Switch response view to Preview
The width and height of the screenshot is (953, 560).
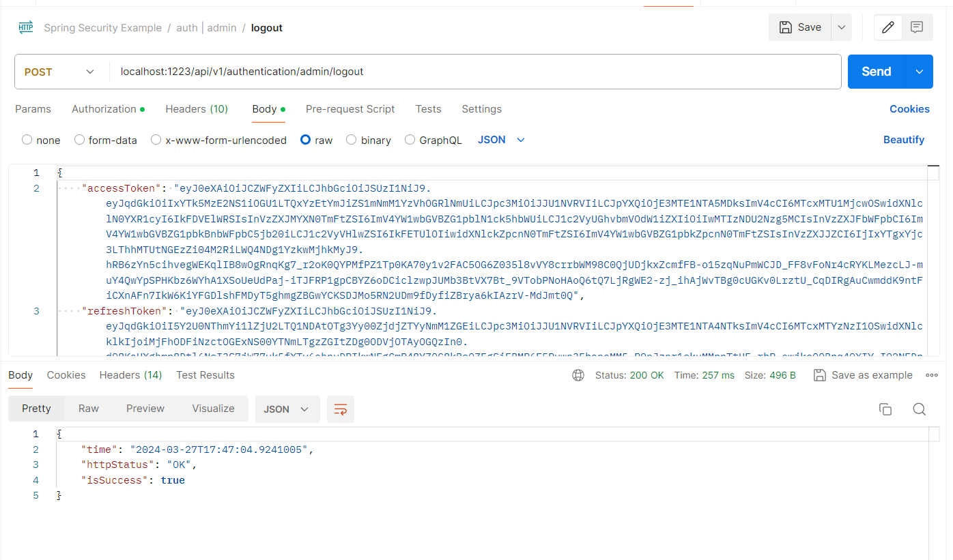coord(145,409)
